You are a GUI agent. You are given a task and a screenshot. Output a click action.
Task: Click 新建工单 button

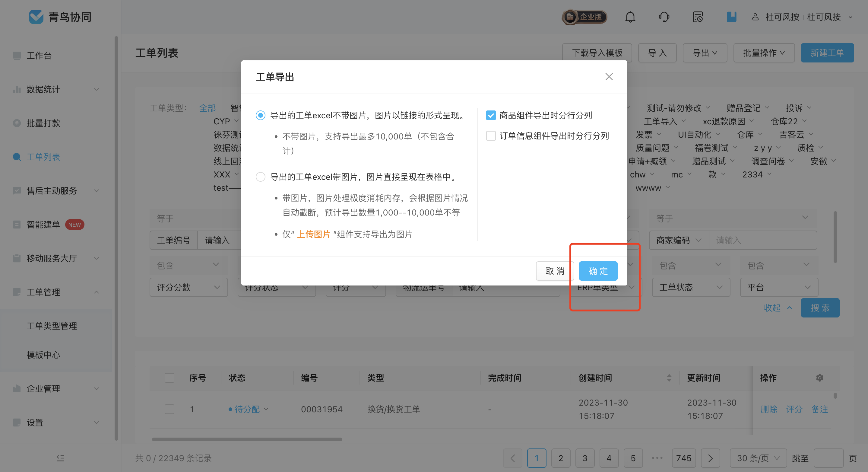[827, 53]
